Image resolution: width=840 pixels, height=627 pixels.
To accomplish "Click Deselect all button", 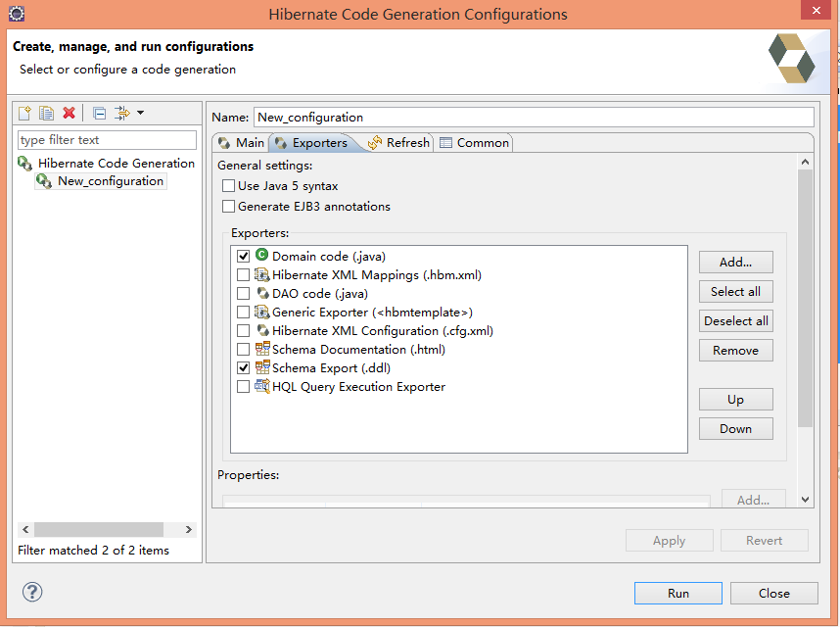I will pyautogui.click(x=735, y=321).
